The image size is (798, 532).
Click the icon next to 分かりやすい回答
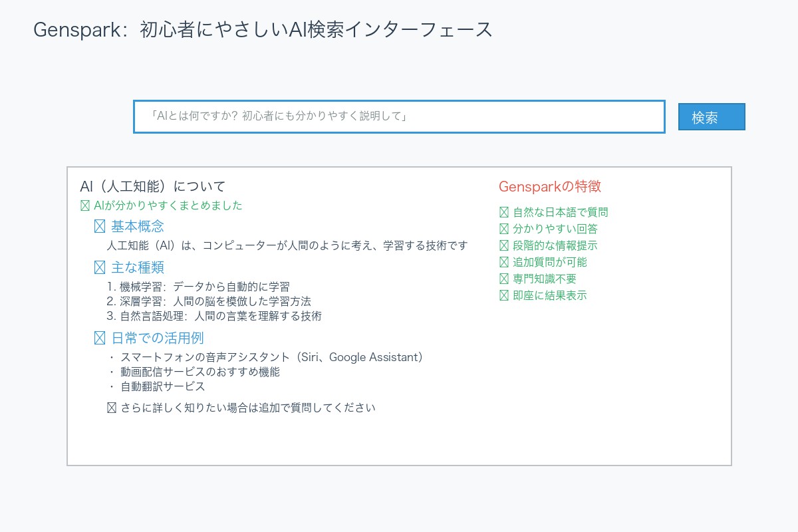[503, 229]
